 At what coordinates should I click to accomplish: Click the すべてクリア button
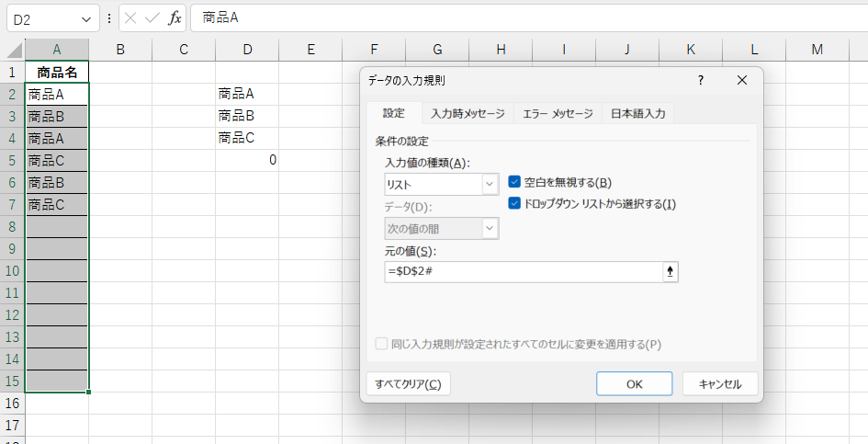[408, 384]
